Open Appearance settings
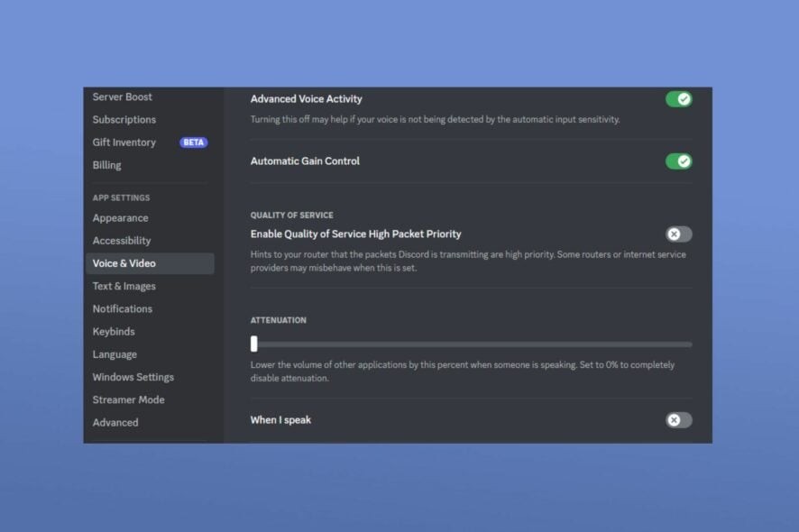This screenshot has width=799, height=532. (x=120, y=217)
